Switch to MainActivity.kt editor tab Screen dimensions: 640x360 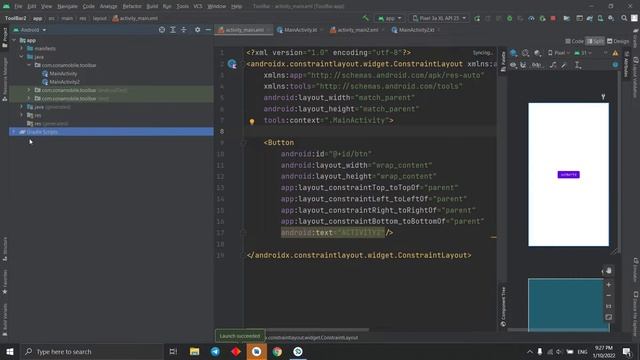click(x=300, y=30)
